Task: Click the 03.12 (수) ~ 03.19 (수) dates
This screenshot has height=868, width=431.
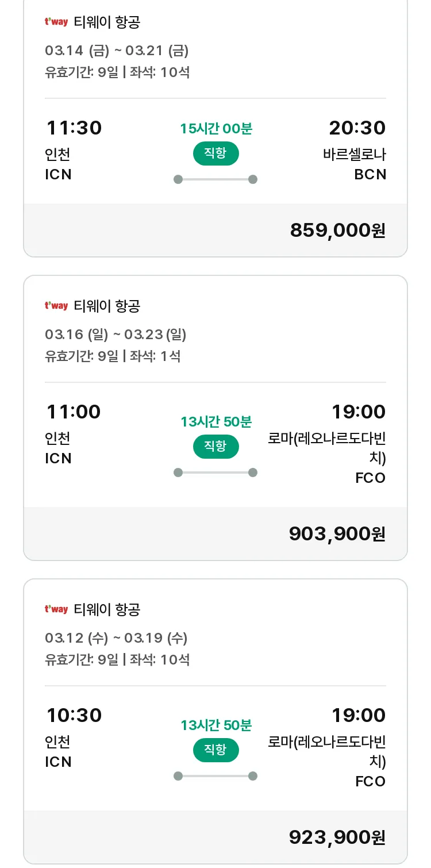Action: pos(116,638)
